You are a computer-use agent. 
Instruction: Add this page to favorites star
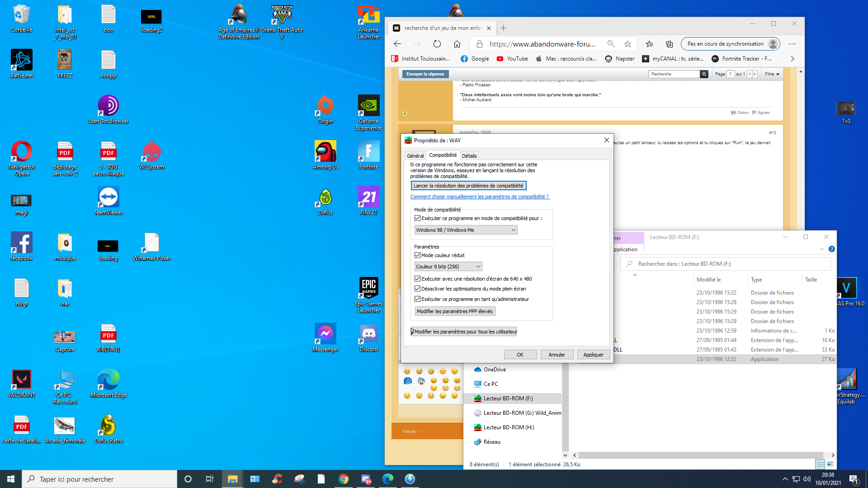(x=627, y=44)
